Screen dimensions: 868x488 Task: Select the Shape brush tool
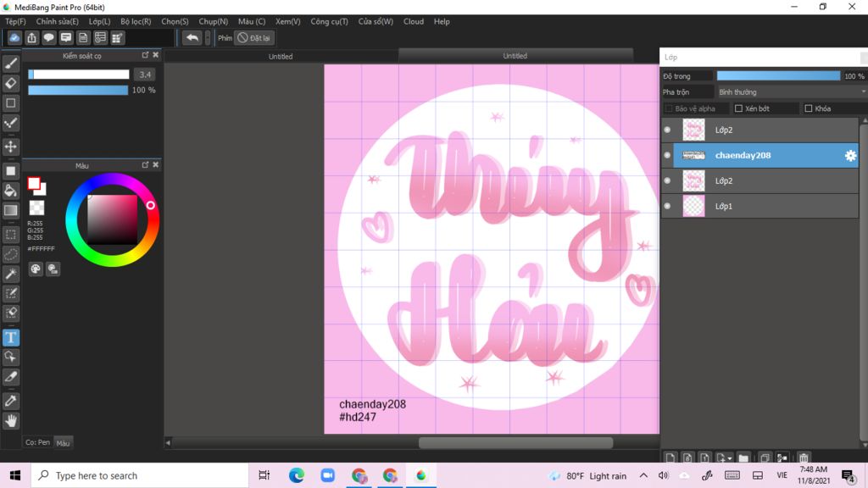pos(10,103)
